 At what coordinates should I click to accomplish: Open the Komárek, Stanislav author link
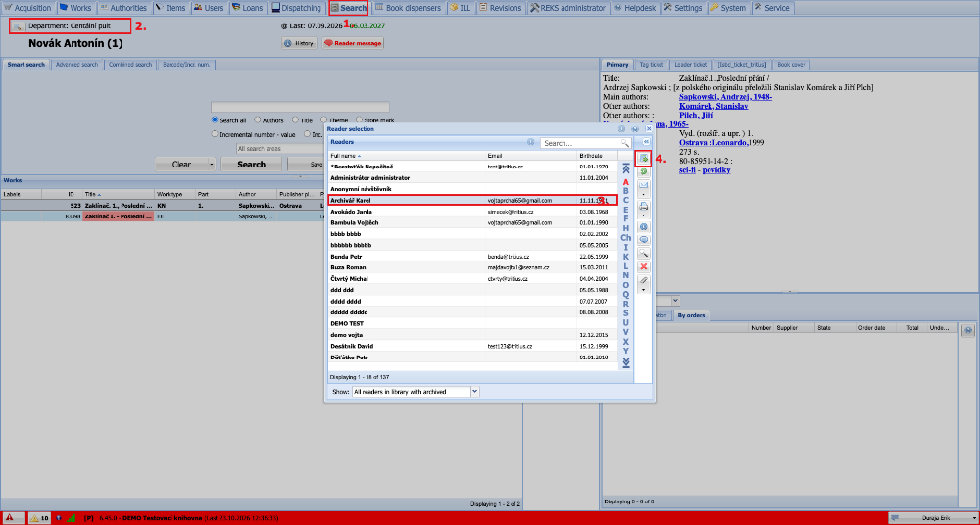(x=713, y=106)
